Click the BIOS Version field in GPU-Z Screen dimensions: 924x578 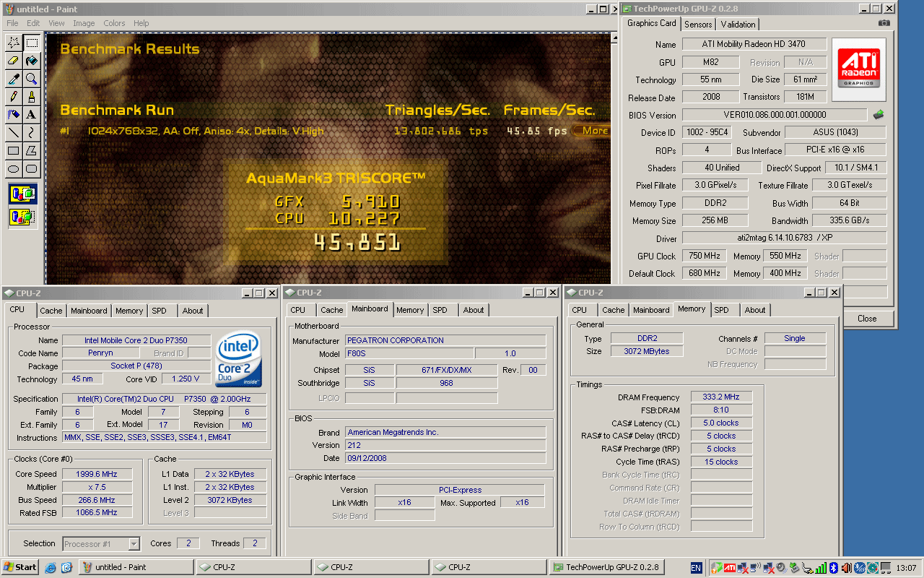click(x=775, y=115)
